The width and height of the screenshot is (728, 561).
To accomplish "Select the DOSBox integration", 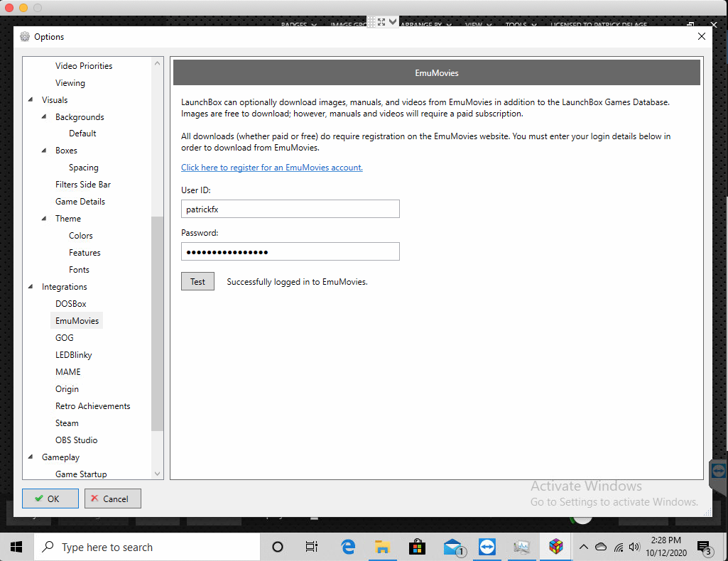I will pyautogui.click(x=70, y=304).
